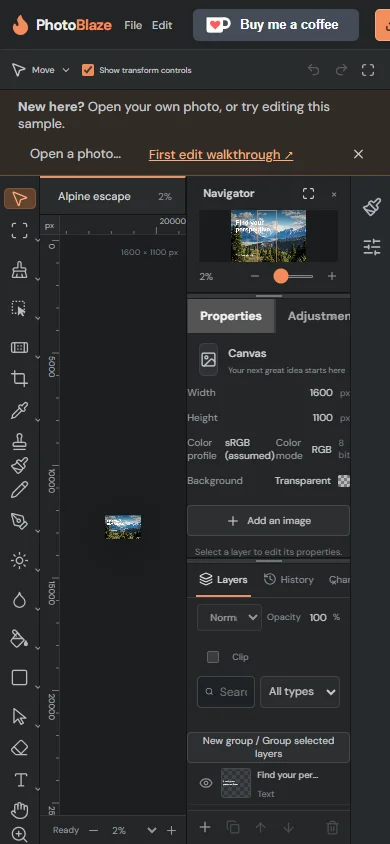This screenshot has height=844, width=390.
Task: Click Navigator zoom out minus
Action: tap(255, 276)
